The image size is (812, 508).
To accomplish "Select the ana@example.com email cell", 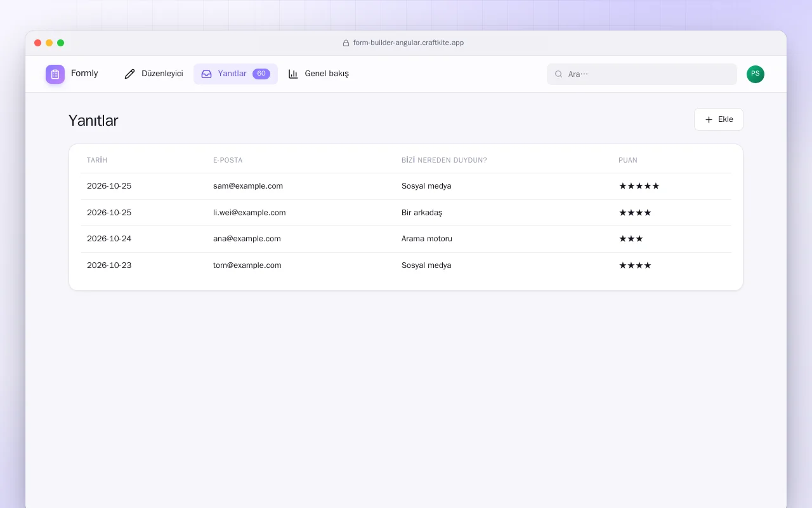I will click(x=247, y=239).
